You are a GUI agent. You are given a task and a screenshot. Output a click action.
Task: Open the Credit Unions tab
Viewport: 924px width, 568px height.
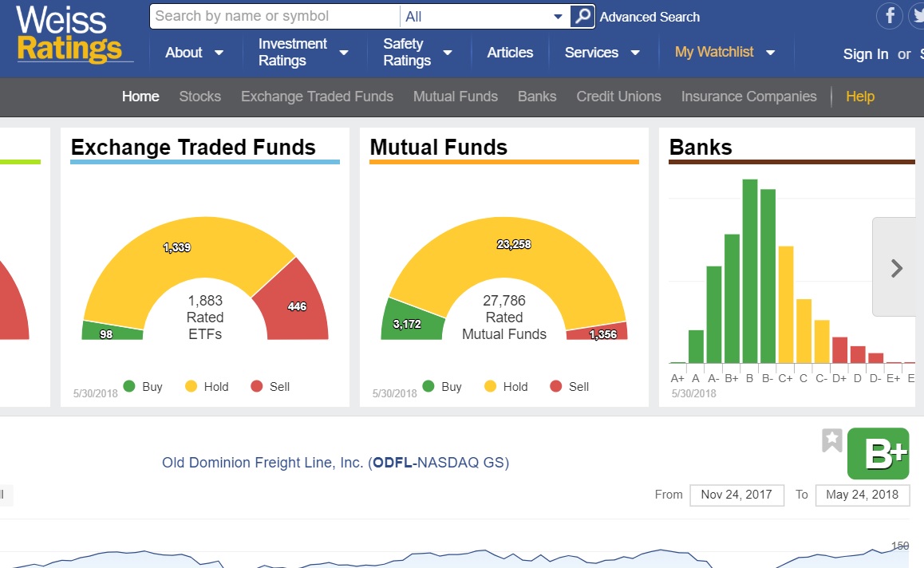tap(618, 97)
